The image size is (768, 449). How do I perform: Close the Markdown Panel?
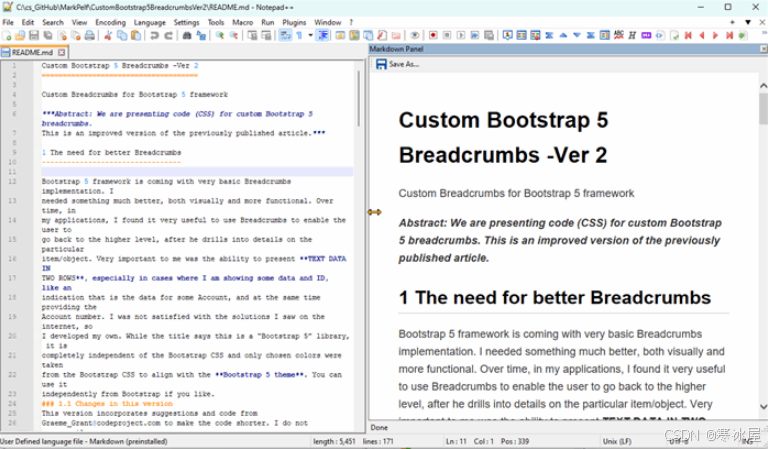pyautogui.click(x=764, y=49)
